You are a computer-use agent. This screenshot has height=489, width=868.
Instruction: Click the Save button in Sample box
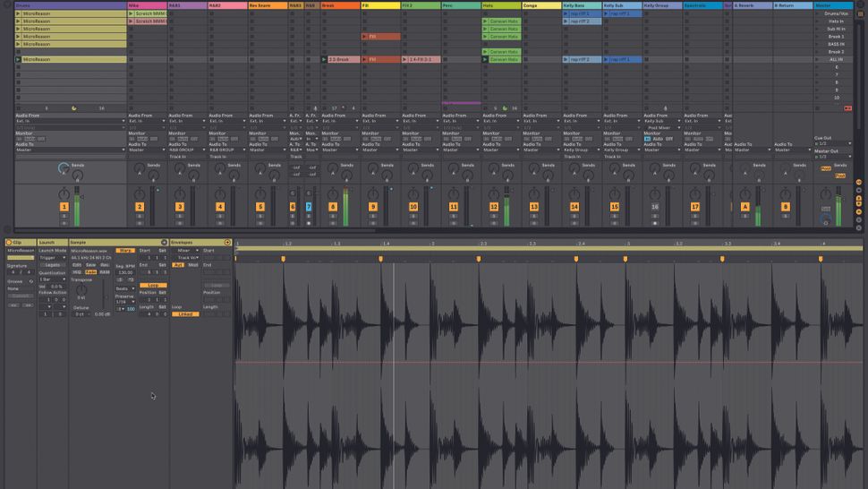tap(90, 265)
